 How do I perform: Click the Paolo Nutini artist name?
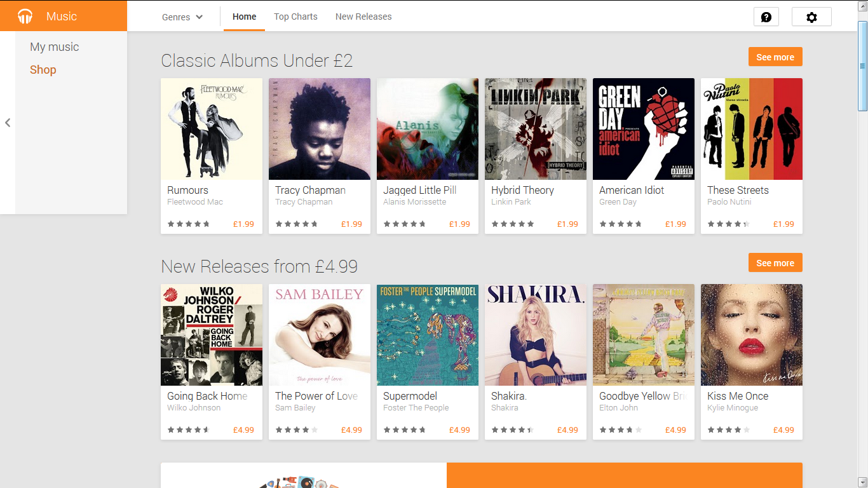coord(729,202)
